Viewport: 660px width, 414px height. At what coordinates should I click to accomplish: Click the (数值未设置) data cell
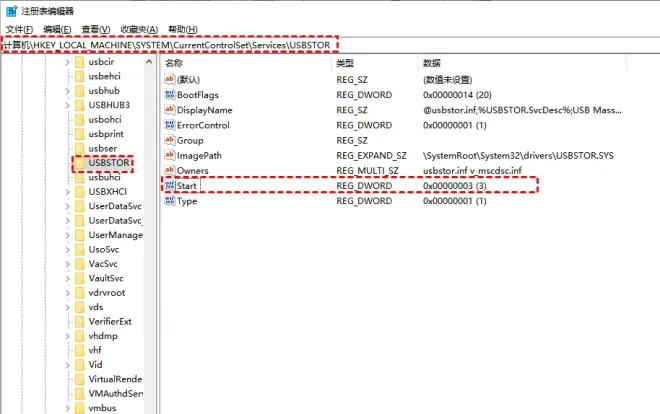click(x=447, y=80)
